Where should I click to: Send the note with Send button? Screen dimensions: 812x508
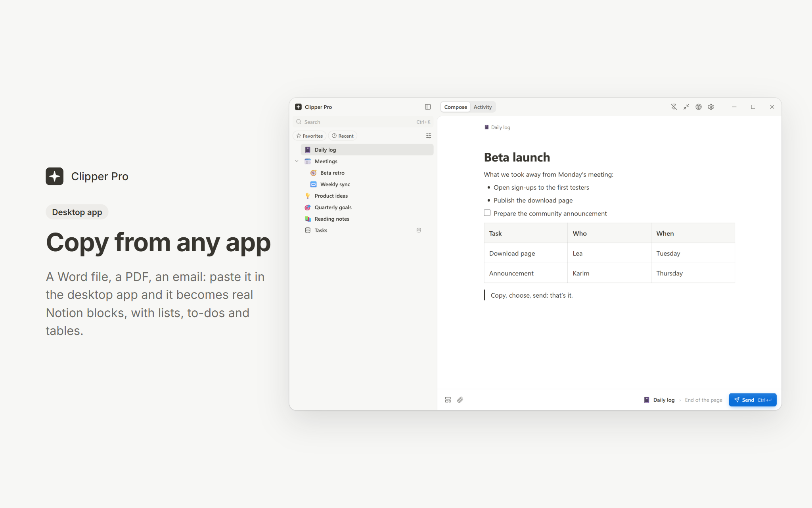pos(753,400)
